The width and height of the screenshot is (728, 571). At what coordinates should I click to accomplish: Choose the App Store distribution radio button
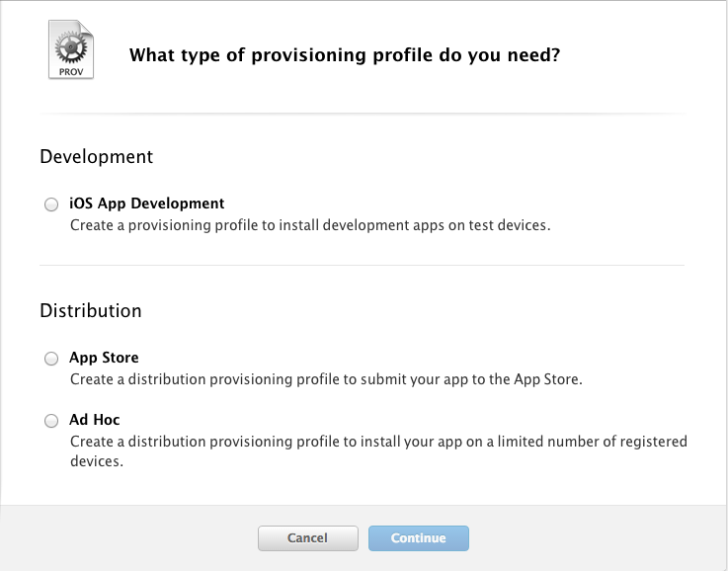(51, 359)
